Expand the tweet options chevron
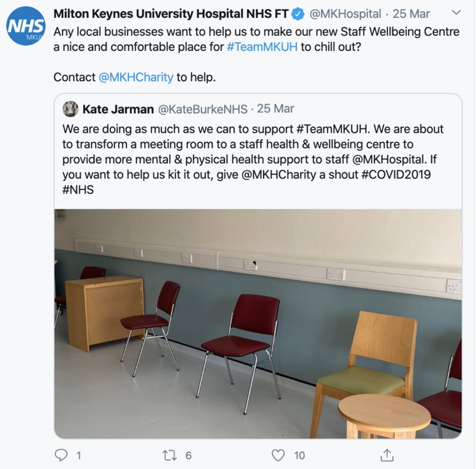The image size is (476, 469). (456, 13)
